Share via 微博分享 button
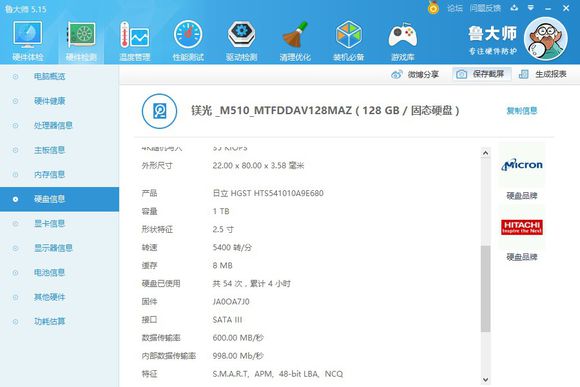This screenshot has width=580, height=387. tap(415, 74)
